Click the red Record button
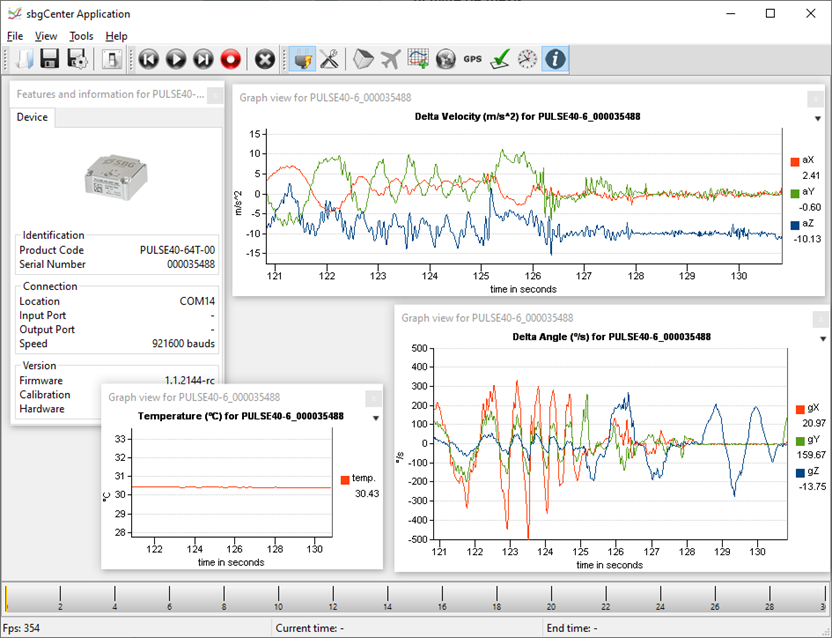 coord(231,59)
